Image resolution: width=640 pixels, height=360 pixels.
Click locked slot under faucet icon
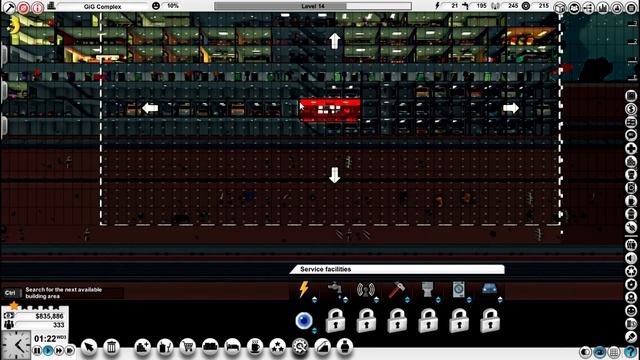(335, 320)
